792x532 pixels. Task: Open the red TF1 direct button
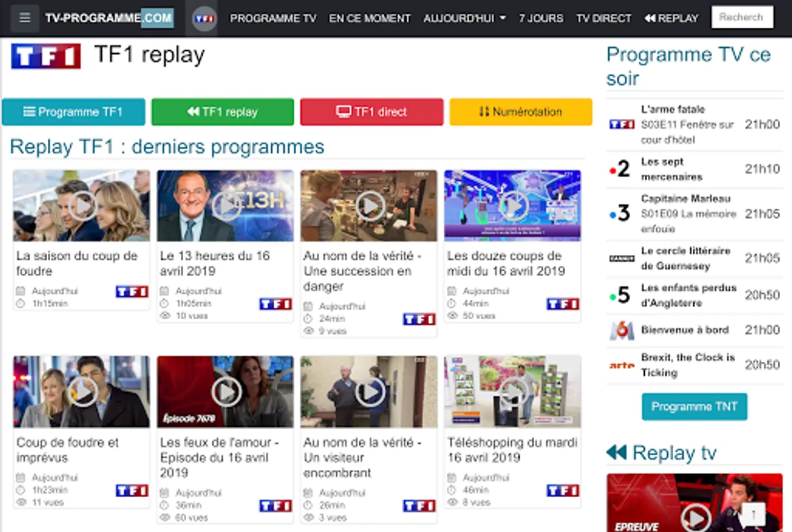coord(371,112)
